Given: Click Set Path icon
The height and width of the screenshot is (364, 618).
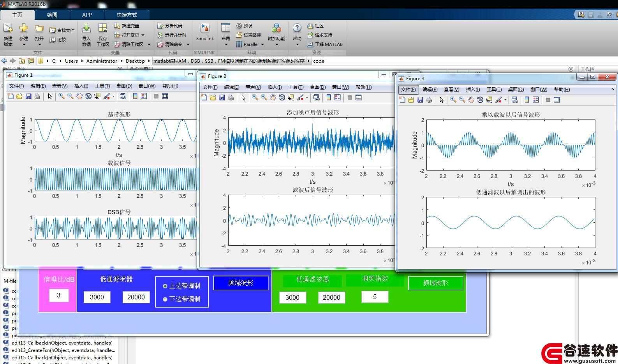Looking at the screenshot, I should [x=239, y=35].
